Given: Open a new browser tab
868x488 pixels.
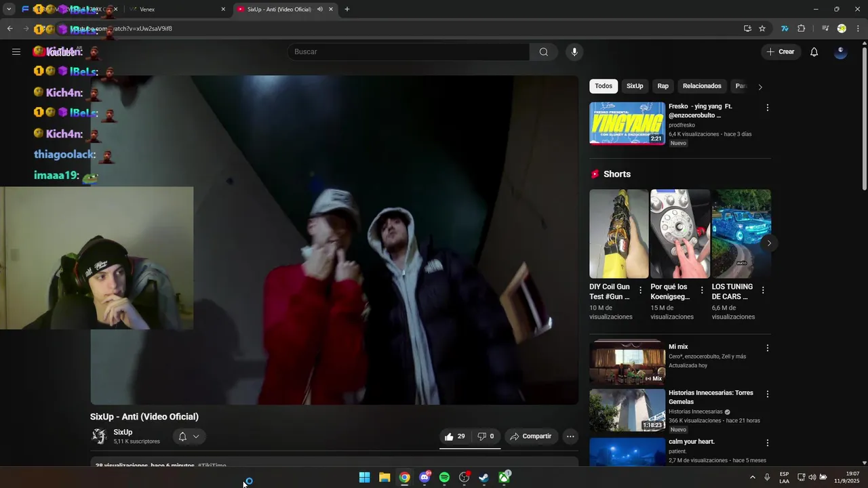Looking at the screenshot, I should pos(347,9).
